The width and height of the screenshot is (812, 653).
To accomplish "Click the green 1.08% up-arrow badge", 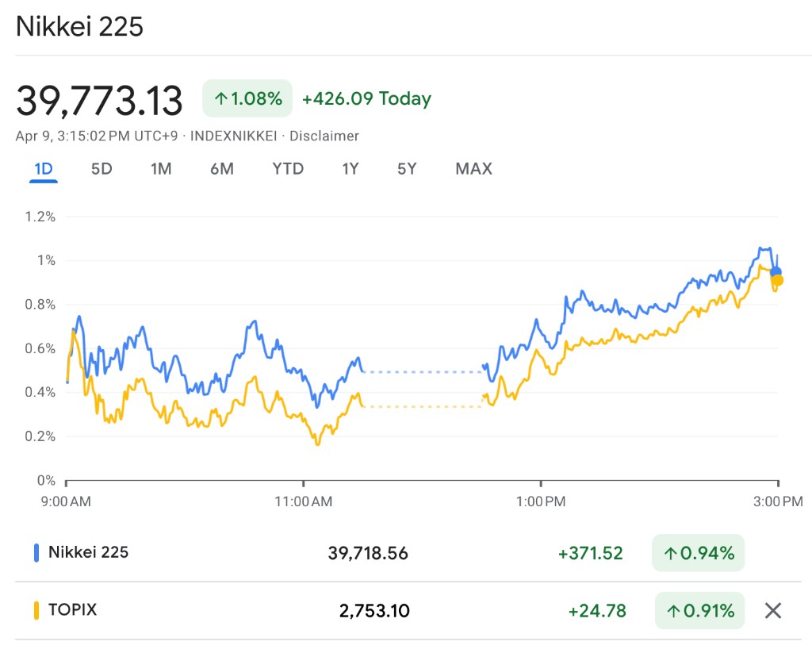I will [x=247, y=99].
